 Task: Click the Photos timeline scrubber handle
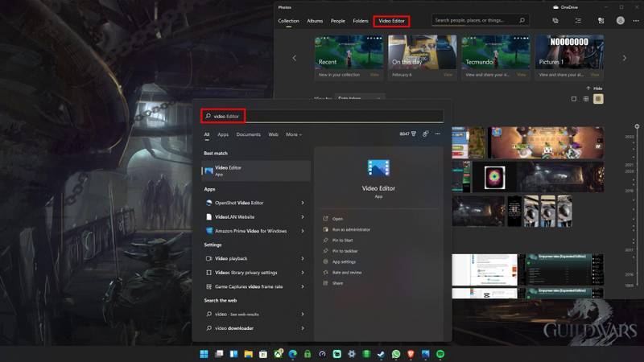pos(637,126)
